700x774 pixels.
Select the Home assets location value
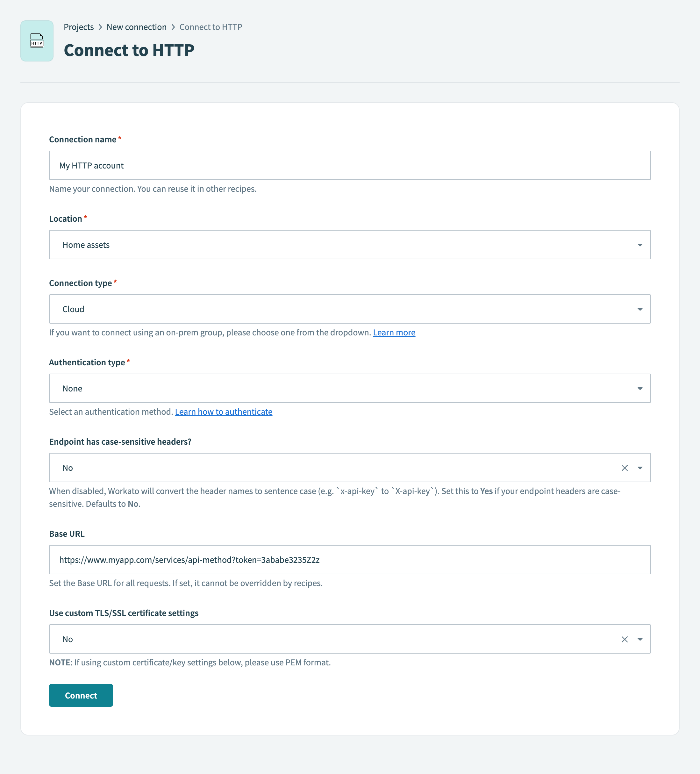tap(86, 245)
